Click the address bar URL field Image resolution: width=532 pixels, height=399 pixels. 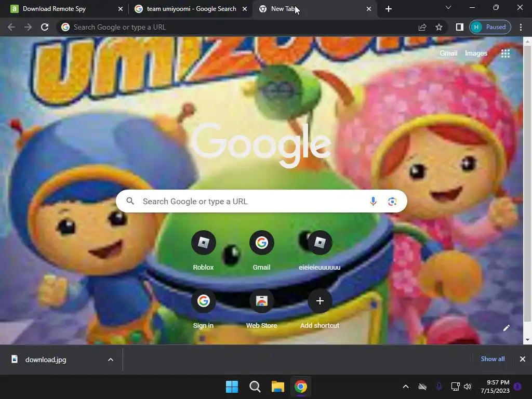[237, 27]
